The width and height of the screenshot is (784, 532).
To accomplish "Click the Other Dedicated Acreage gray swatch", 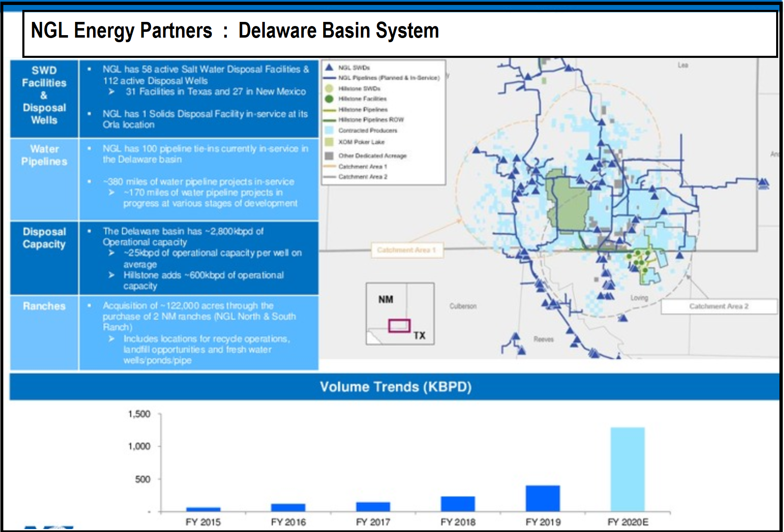I will click(x=329, y=156).
